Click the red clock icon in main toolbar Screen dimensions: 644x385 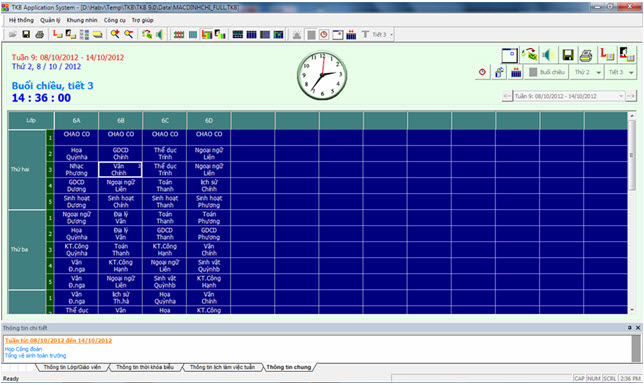(x=324, y=35)
